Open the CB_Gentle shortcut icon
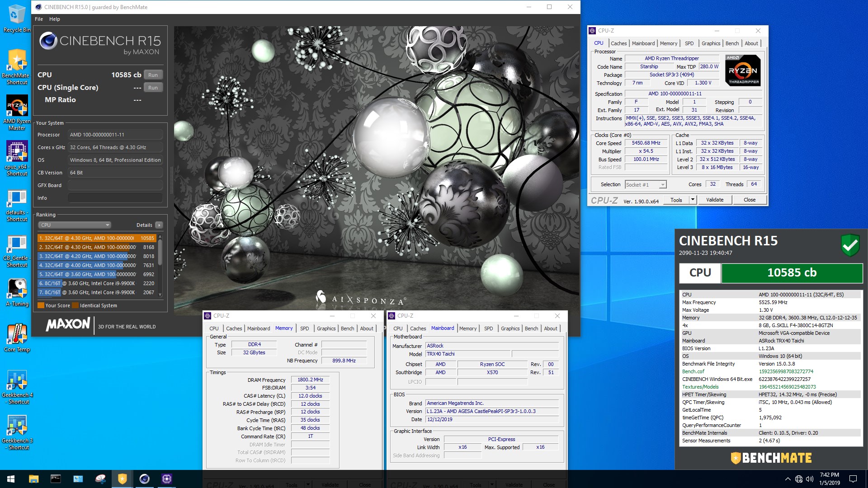 tap(17, 252)
